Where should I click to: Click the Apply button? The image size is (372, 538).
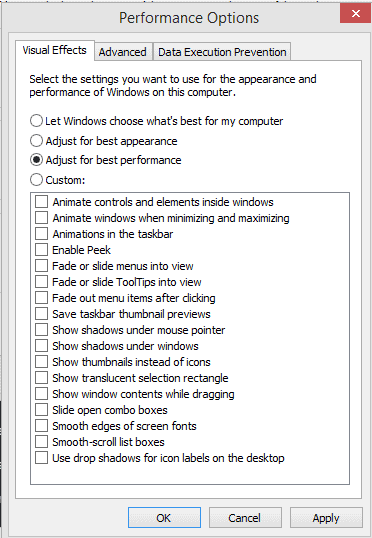coord(326,517)
